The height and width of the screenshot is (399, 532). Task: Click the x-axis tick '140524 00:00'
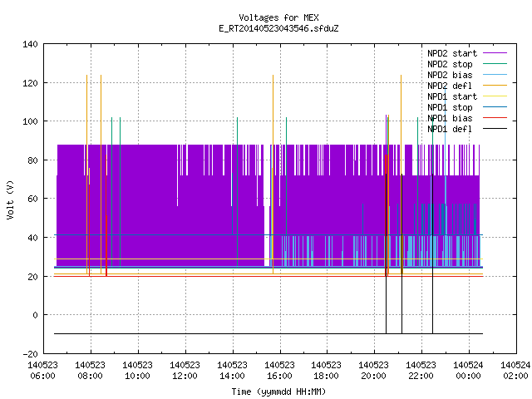pos(468,371)
